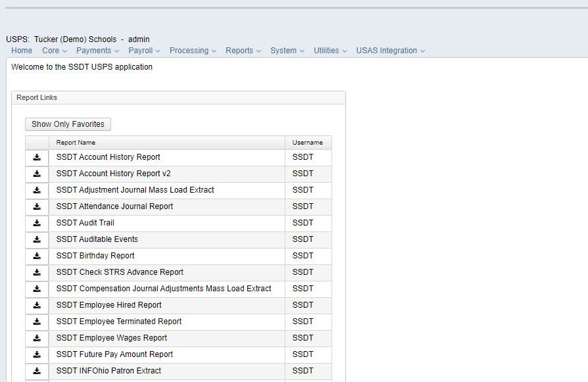Download SSDT Account History Report v2

[37, 174]
